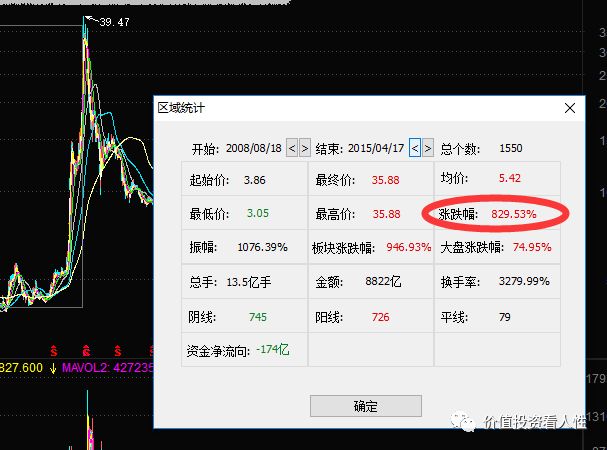607x450 pixels.
Task: Click the 均价 value 5.42
Action: click(x=509, y=178)
